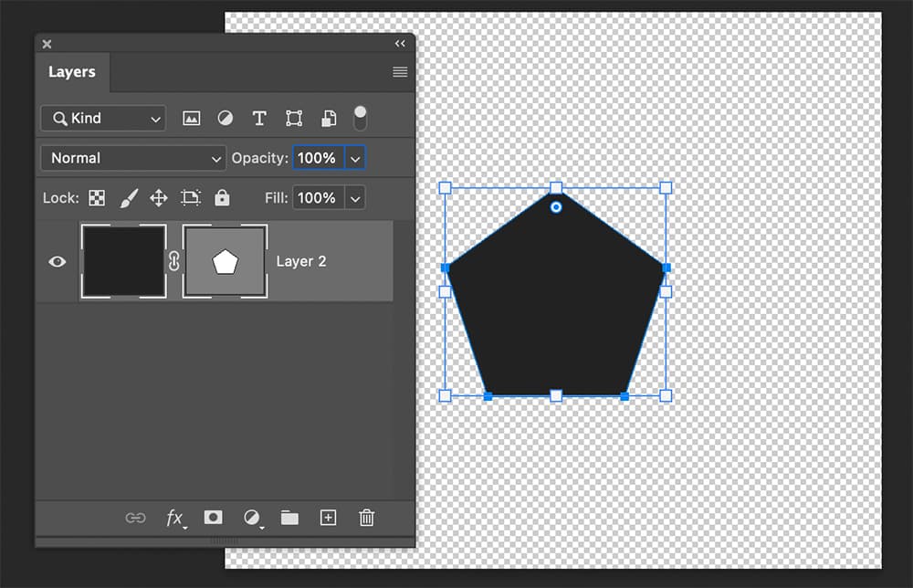Image resolution: width=913 pixels, height=588 pixels.
Task: Click bottom-right transform handle of pentagon
Action: tap(666, 396)
